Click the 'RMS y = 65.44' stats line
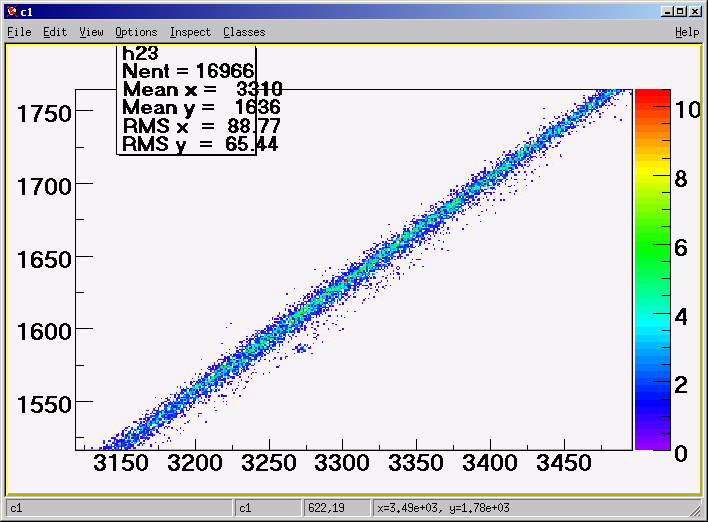The height and width of the screenshot is (522, 708). 200,144
